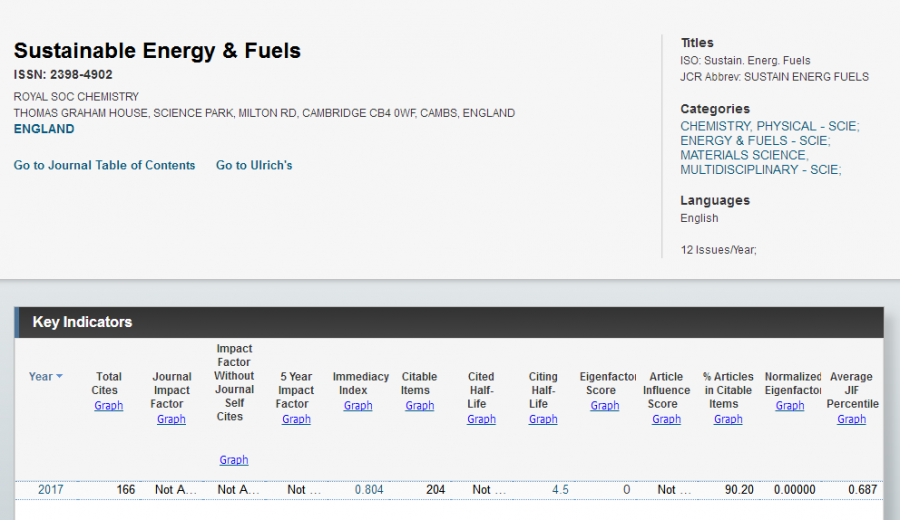Select the CHEMISTRY, PHYSICAL - SCIE category

point(769,126)
